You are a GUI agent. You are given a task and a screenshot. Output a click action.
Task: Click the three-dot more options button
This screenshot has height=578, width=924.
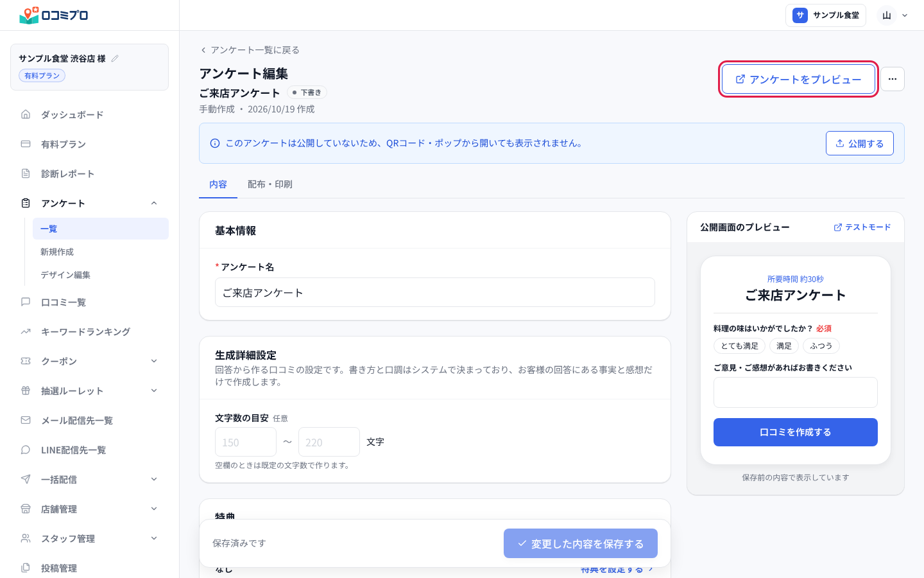[x=893, y=79]
